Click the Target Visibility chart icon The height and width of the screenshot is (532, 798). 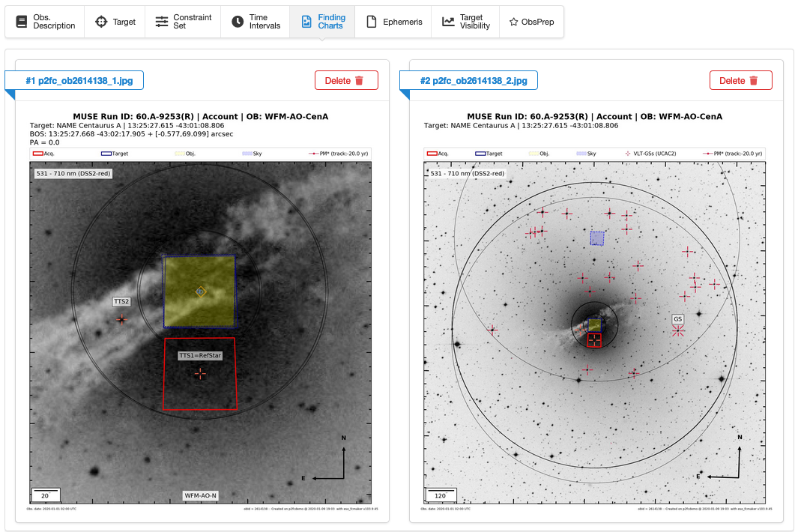pos(448,22)
